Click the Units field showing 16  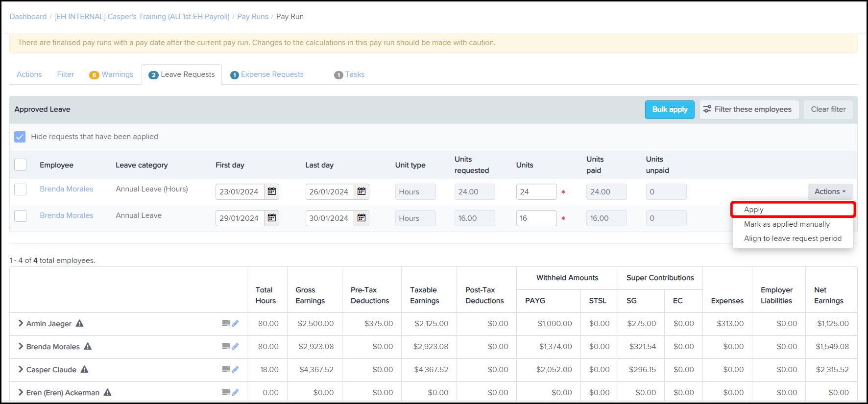[x=536, y=218]
